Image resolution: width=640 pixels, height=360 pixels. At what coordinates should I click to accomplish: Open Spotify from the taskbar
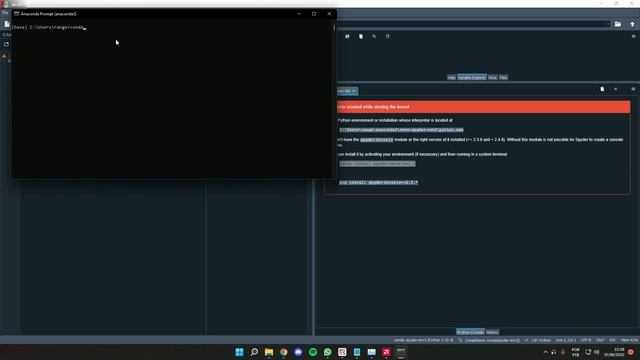tap(313, 352)
